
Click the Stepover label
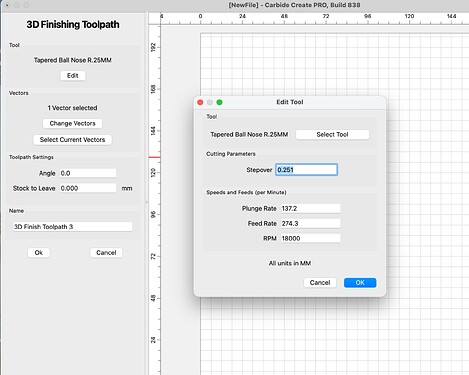(x=259, y=170)
